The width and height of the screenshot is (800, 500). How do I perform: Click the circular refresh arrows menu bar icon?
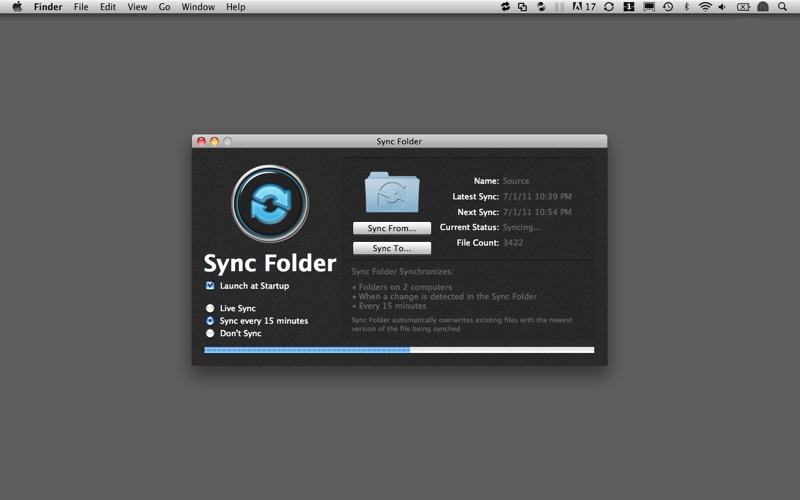click(x=609, y=7)
